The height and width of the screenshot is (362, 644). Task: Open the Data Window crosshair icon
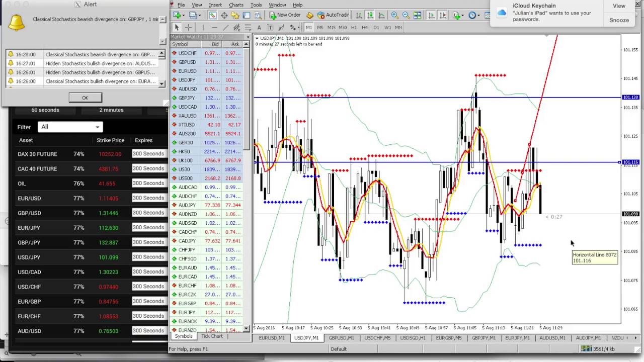(x=224, y=15)
